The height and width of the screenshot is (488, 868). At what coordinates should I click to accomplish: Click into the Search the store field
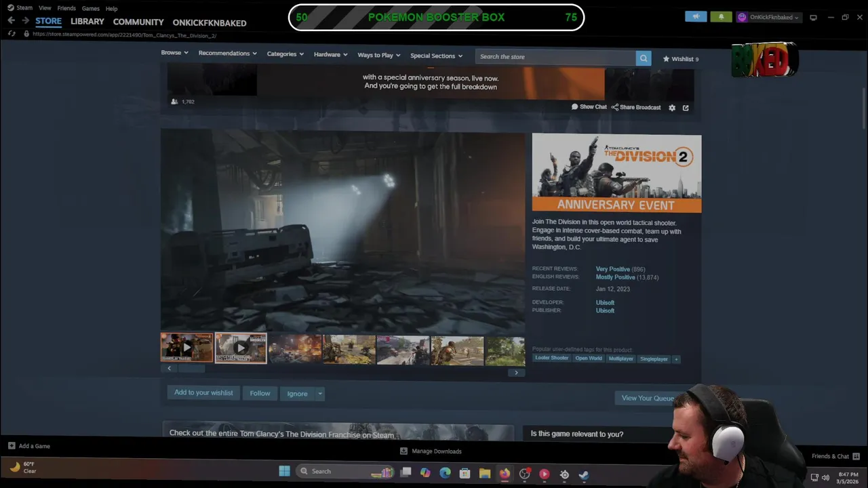[555, 57]
